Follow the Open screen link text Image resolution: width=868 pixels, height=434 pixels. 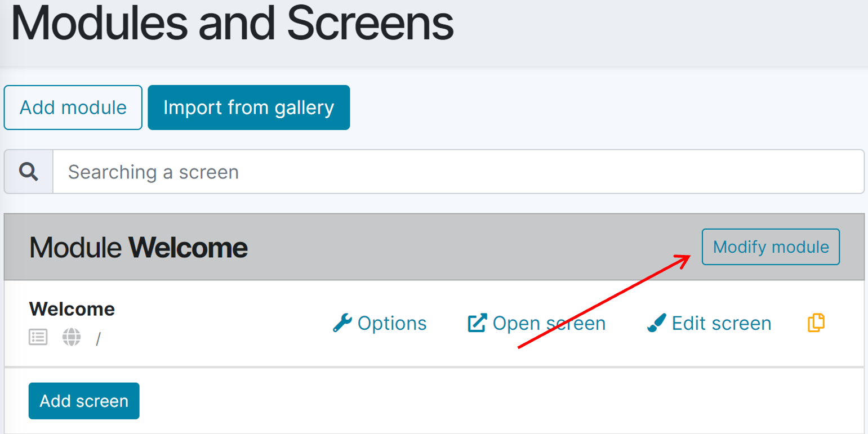pyautogui.click(x=549, y=323)
